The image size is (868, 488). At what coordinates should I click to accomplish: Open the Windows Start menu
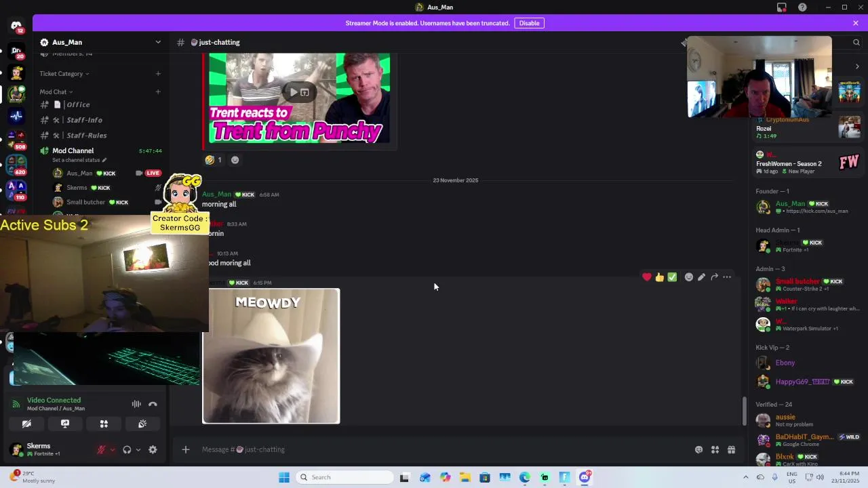click(x=284, y=477)
